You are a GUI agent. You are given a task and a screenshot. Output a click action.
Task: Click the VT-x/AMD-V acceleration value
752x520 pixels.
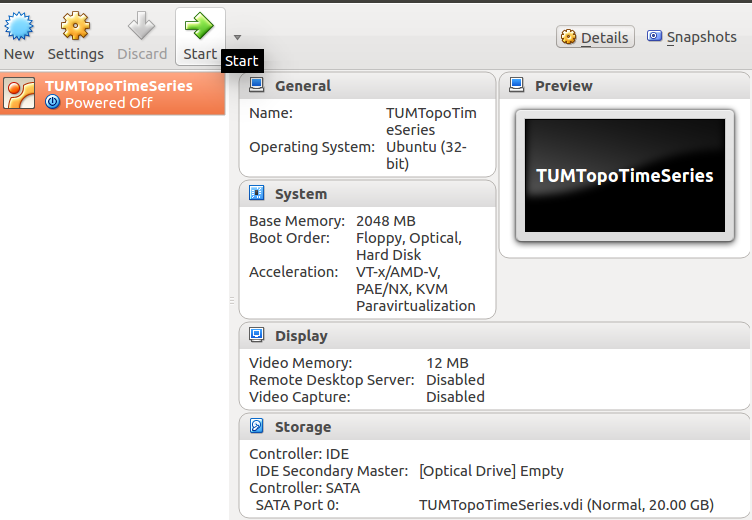point(398,272)
